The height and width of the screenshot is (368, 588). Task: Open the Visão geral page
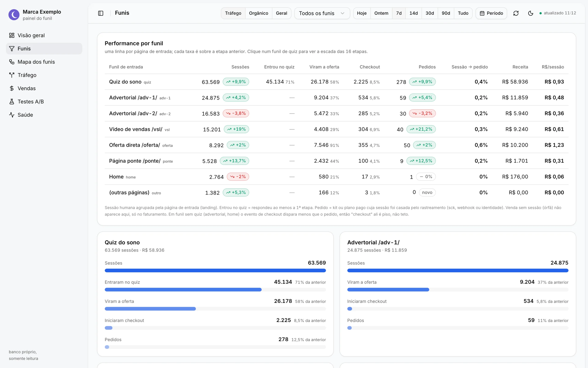(44, 35)
